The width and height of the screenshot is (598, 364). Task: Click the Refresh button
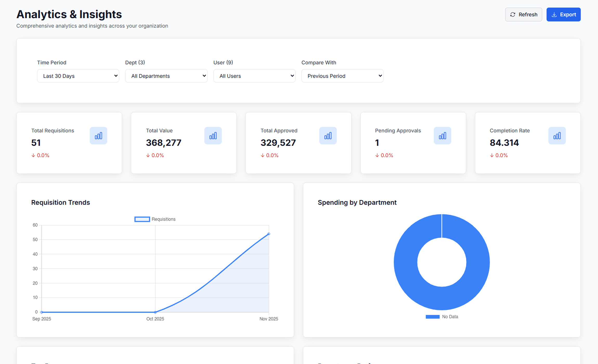coord(523,15)
